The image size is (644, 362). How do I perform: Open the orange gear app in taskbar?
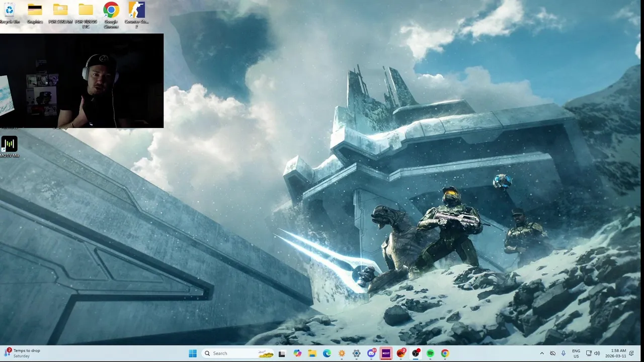click(x=342, y=353)
